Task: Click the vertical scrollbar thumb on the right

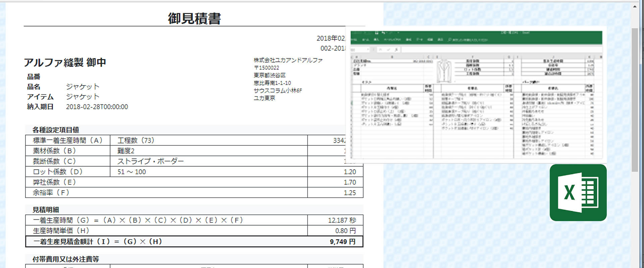Action: (x=634, y=100)
